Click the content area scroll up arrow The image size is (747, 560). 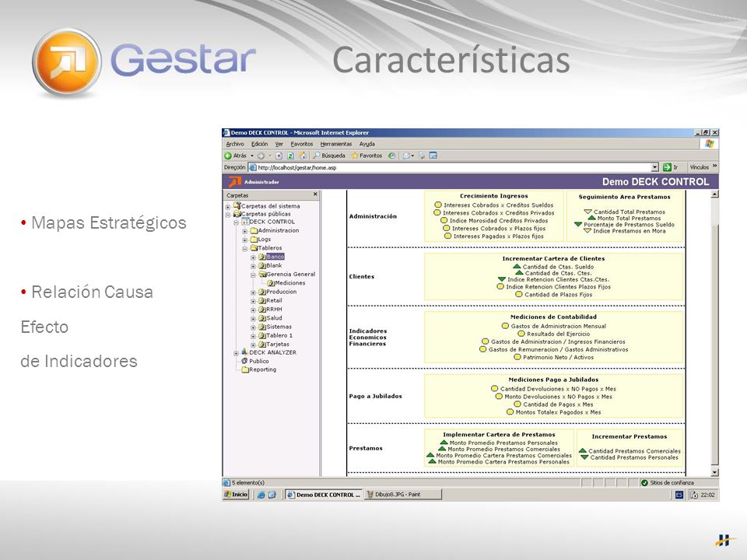pos(714,194)
